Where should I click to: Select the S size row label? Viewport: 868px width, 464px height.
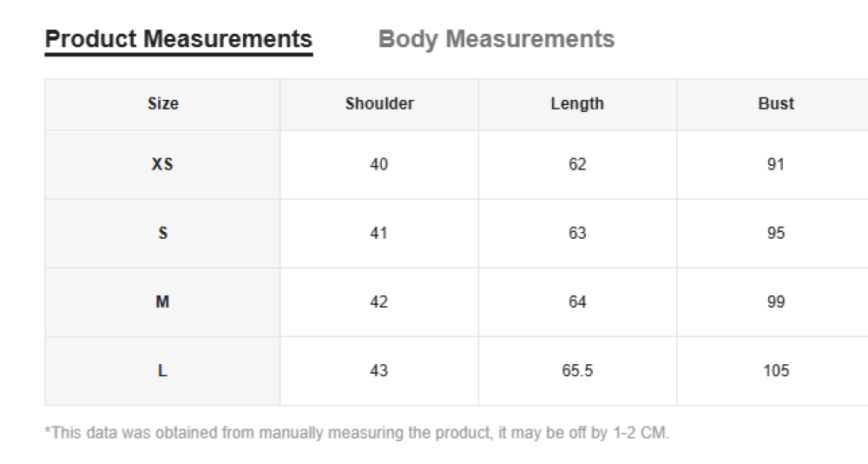pos(162,233)
